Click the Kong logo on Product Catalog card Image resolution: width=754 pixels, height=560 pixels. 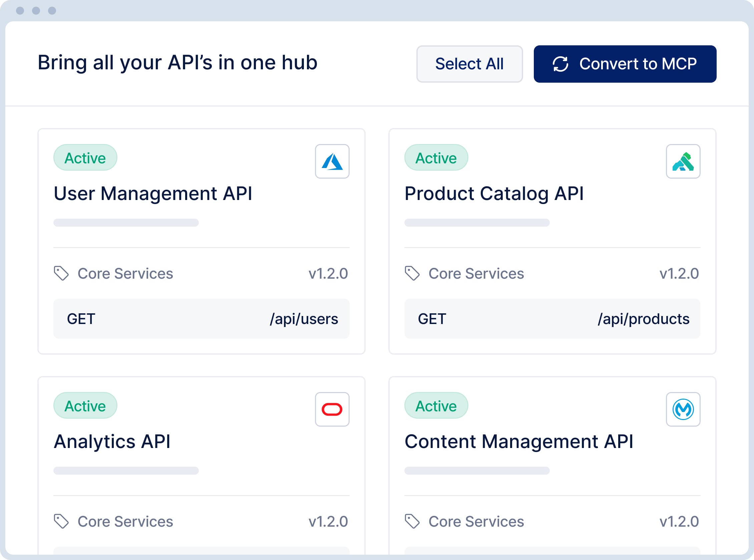[683, 161]
